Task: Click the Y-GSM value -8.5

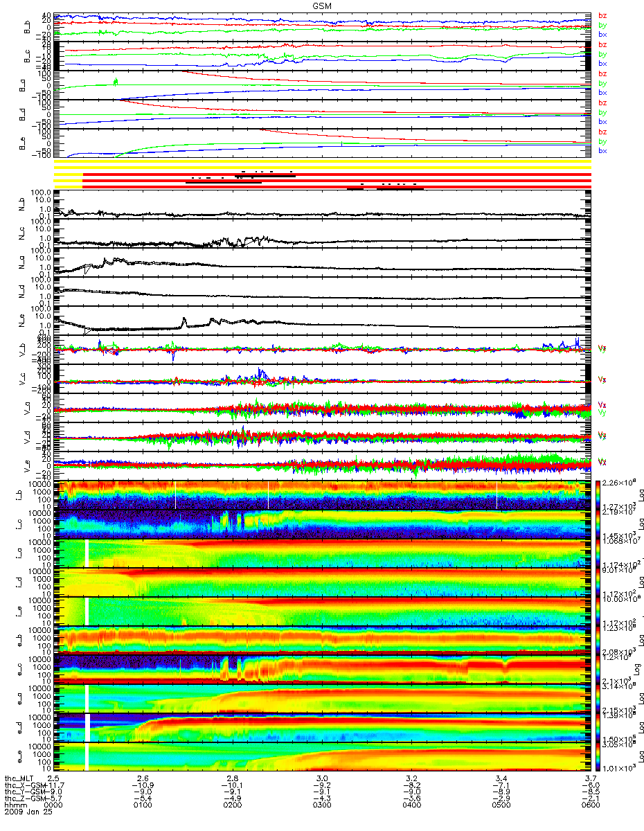Action: (x=591, y=793)
